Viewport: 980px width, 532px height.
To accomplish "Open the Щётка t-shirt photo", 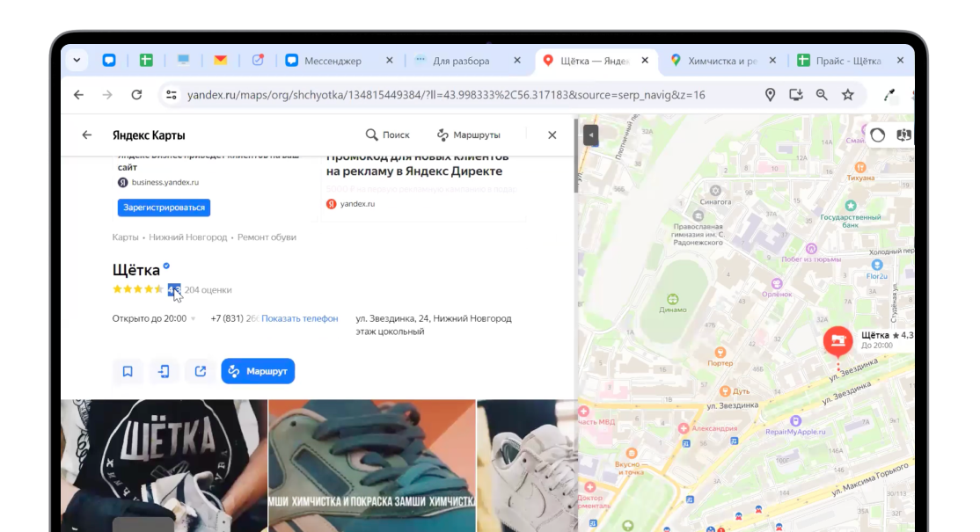I will (165, 466).
